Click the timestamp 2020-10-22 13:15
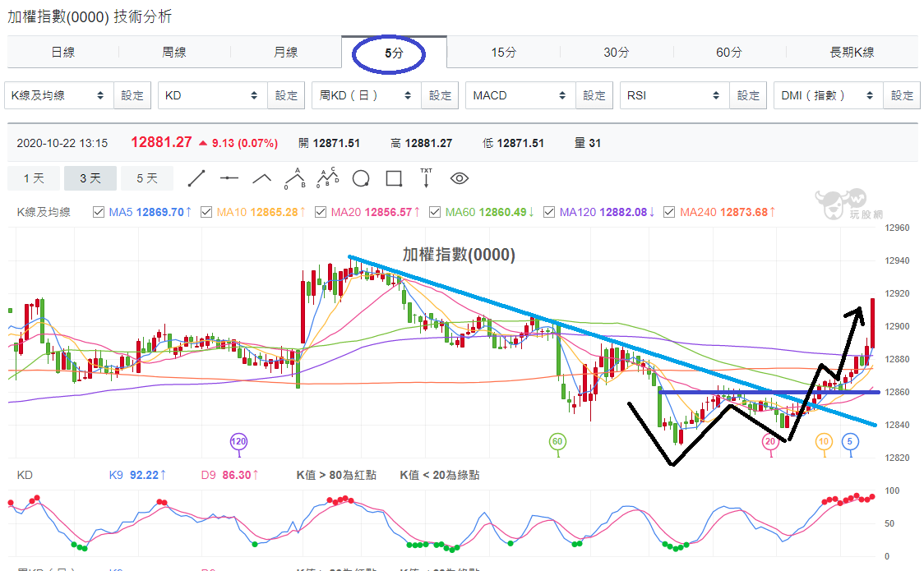Screen dimensions: 924x571 (x=62, y=143)
